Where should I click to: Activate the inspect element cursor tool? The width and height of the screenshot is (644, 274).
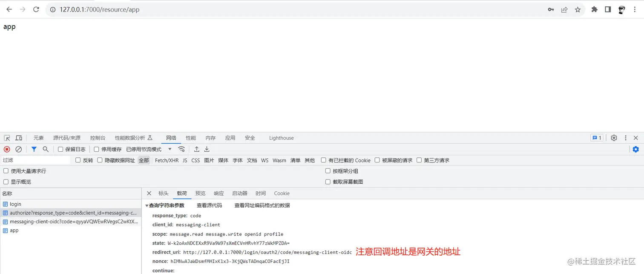point(6,138)
